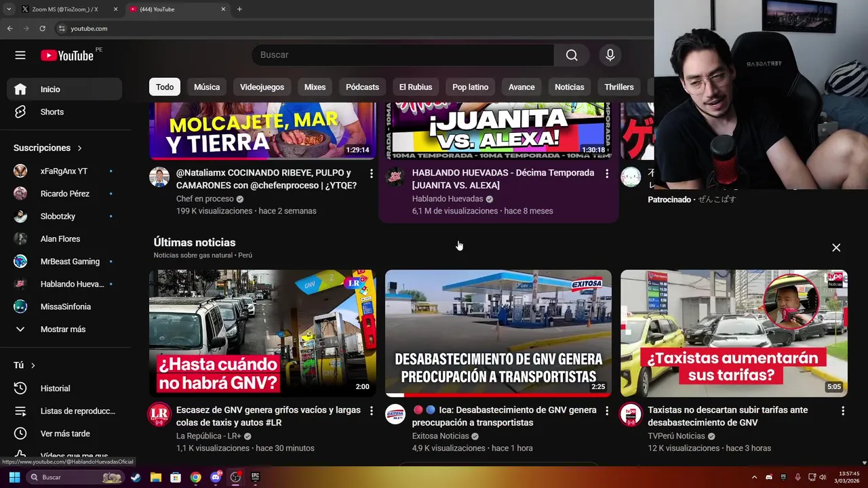Screen dimensions: 868x488
Task: Open Epic Games Launcher on taskbar
Action: click(255, 477)
